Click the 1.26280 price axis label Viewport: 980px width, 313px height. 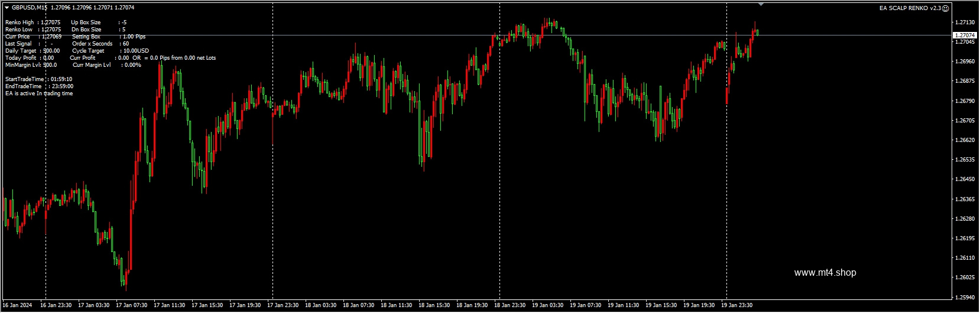coord(965,219)
